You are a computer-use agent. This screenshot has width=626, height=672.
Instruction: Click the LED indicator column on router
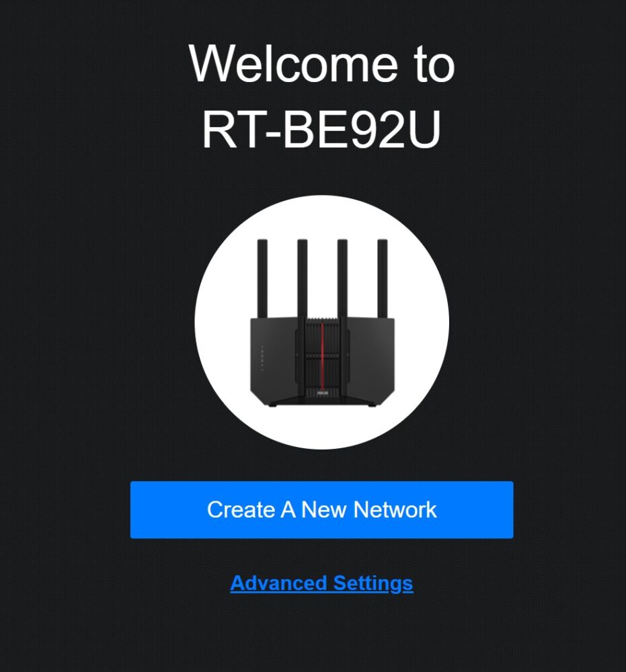tap(262, 358)
